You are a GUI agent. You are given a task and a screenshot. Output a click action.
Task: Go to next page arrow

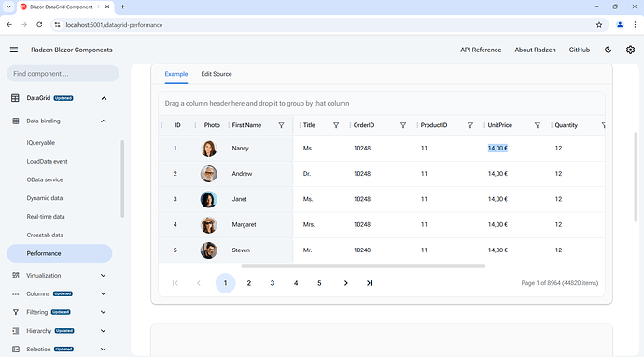click(x=346, y=283)
